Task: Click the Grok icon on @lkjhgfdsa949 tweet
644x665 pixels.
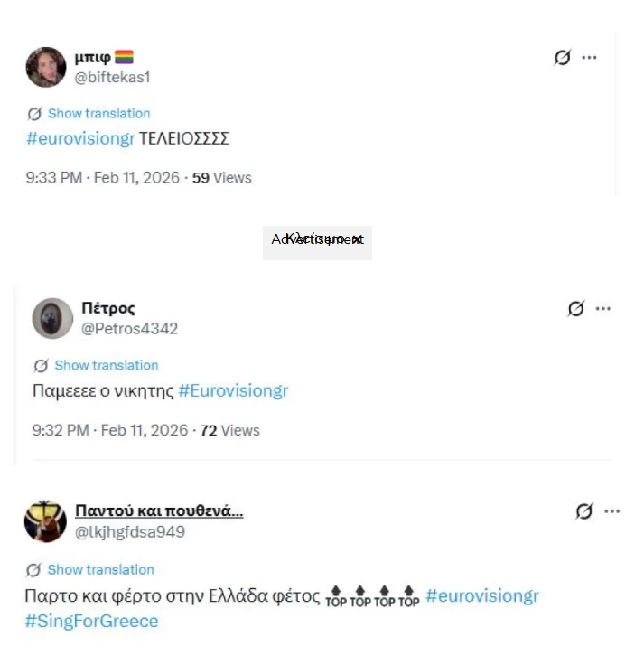Action: click(x=583, y=511)
